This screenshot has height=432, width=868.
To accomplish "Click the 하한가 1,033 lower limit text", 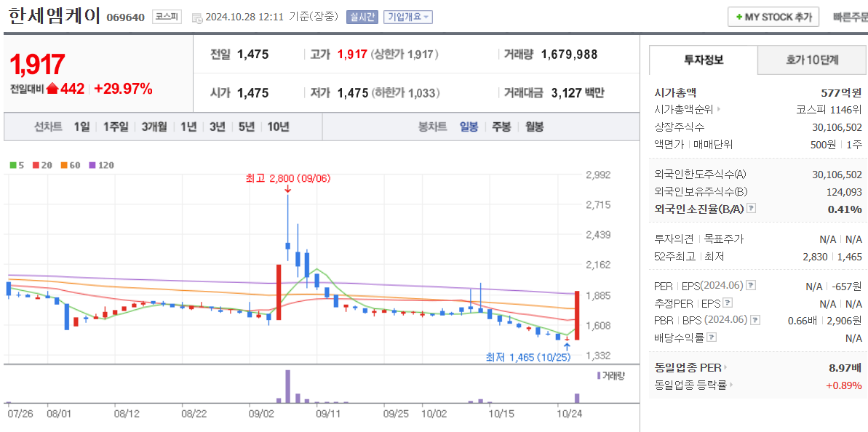I will (406, 93).
